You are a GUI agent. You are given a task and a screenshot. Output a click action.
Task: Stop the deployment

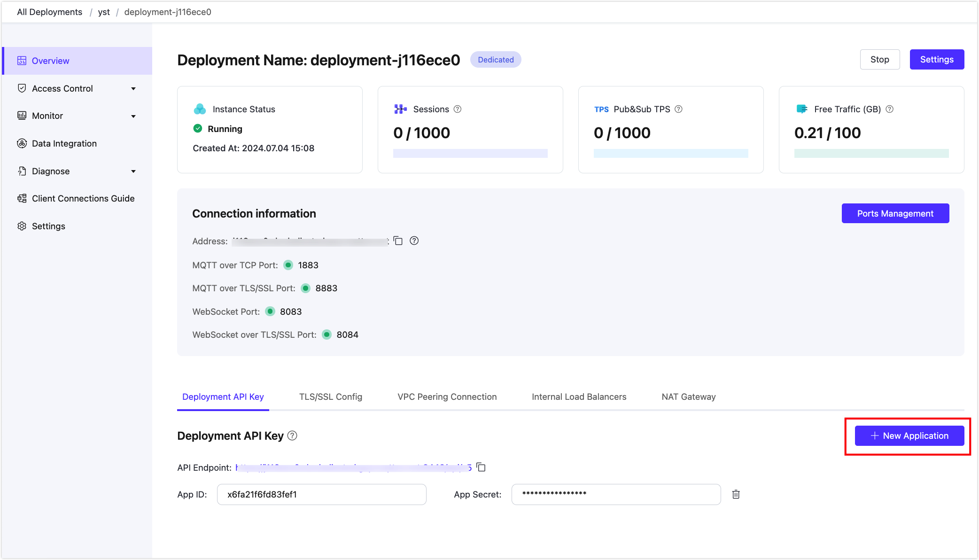tap(879, 60)
